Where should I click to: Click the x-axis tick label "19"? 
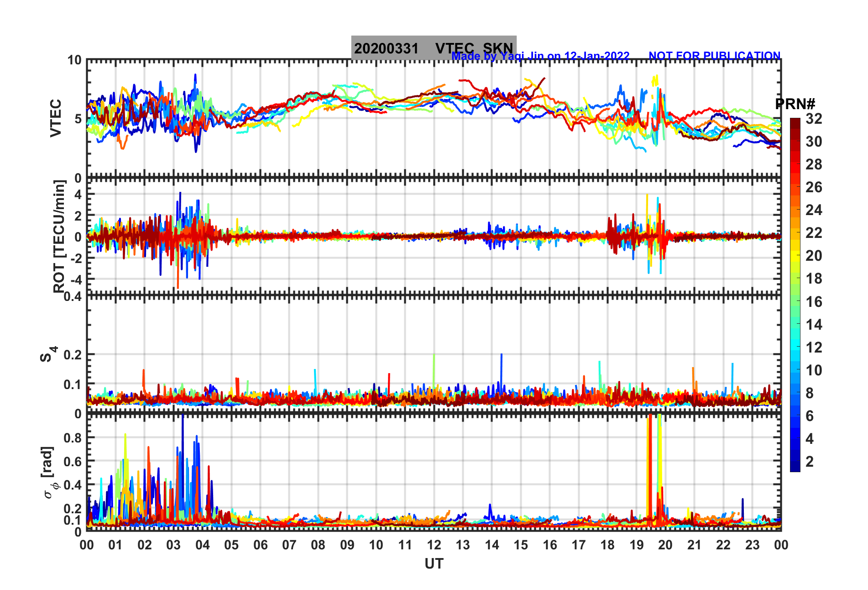coord(636,545)
